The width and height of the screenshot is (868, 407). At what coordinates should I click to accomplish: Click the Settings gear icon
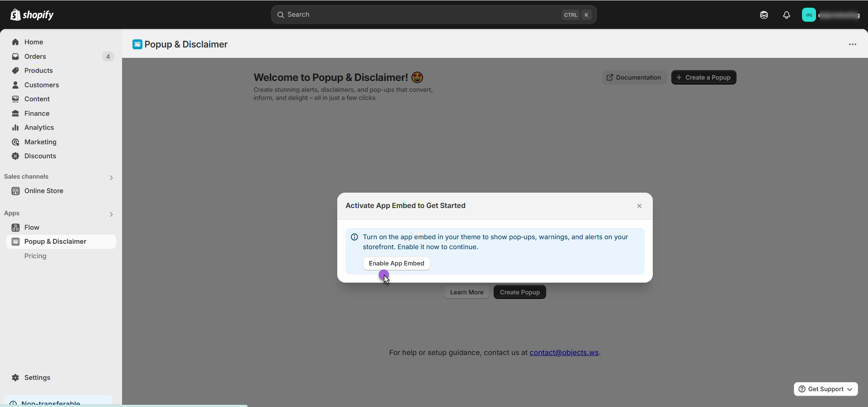tap(15, 378)
